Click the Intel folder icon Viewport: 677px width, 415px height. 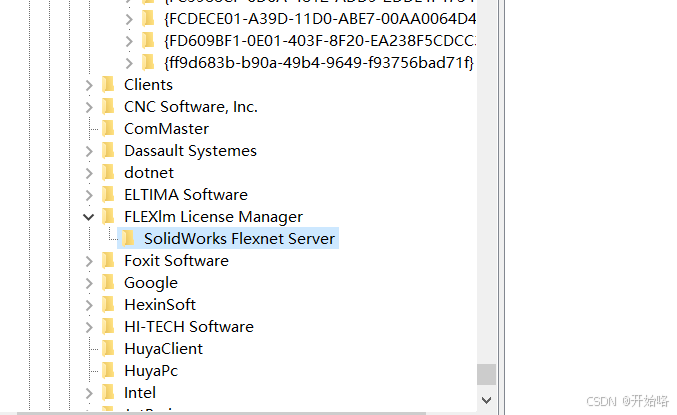point(108,393)
